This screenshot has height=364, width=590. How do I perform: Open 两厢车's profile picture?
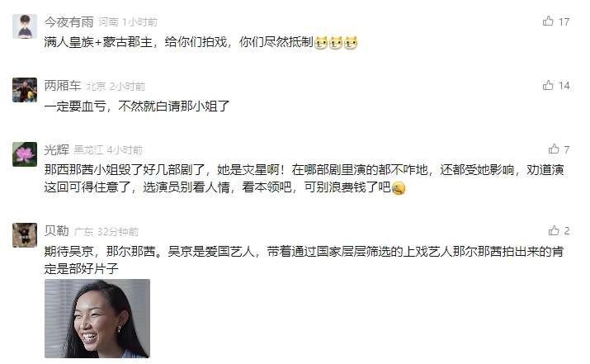25,90
